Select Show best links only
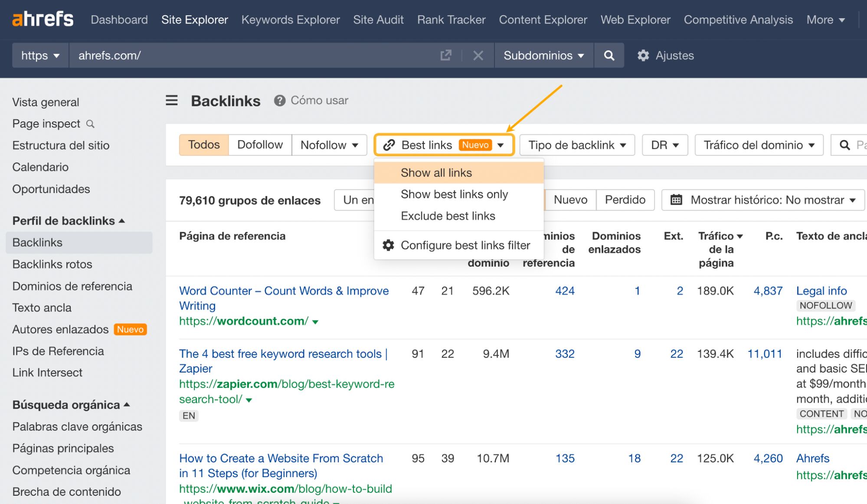This screenshot has width=867, height=504. [x=454, y=194]
